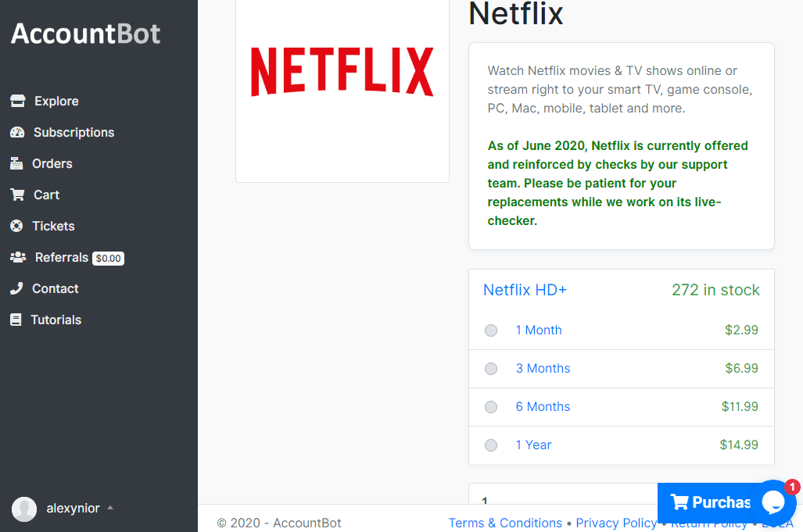Click the $11.99 price
This screenshot has width=803, height=532.
click(740, 407)
